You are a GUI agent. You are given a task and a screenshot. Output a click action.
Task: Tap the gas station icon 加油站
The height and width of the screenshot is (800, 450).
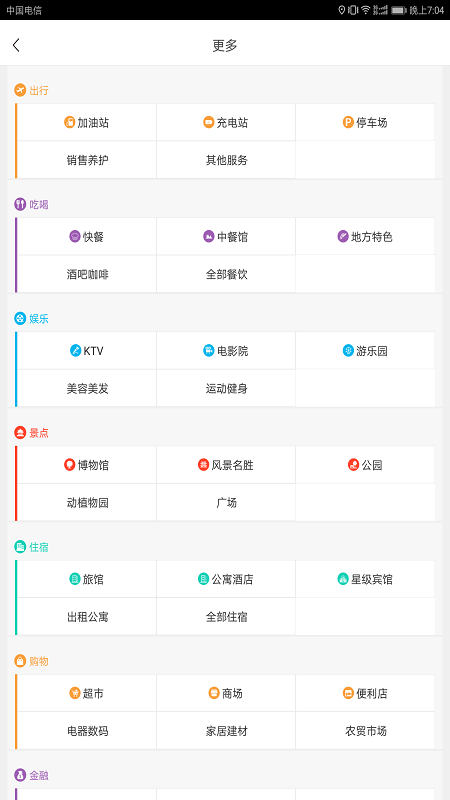pyautogui.click(x=69, y=122)
